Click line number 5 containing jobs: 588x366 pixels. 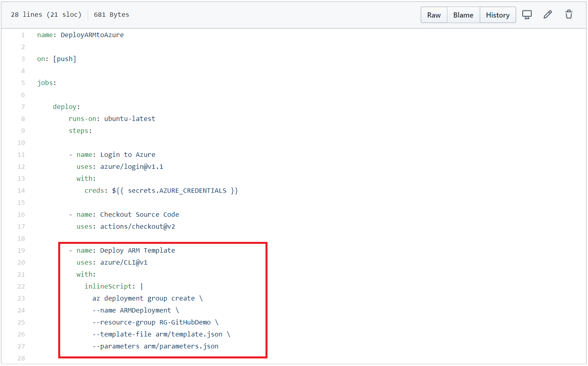point(23,83)
